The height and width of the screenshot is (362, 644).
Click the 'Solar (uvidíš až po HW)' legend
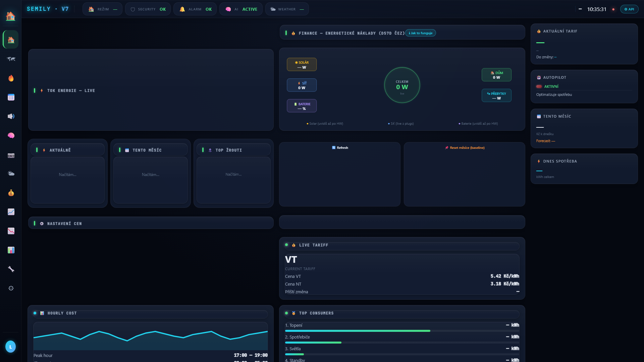click(325, 124)
